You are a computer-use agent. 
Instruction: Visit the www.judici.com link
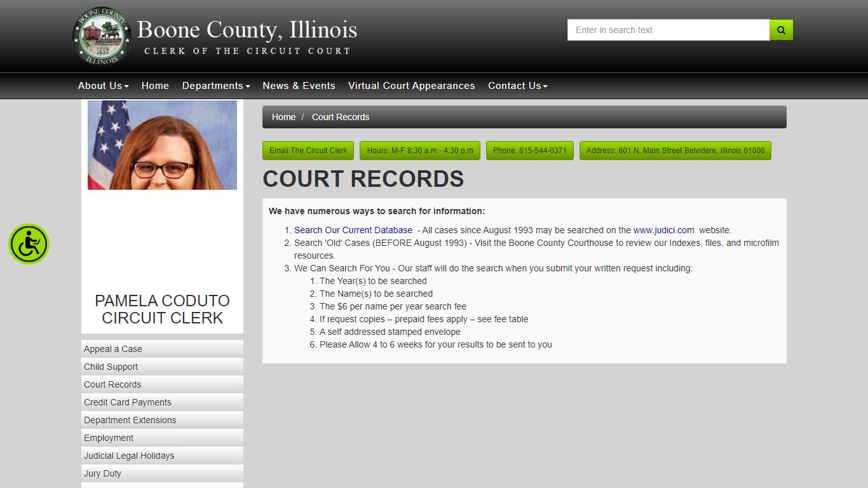coord(664,230)
